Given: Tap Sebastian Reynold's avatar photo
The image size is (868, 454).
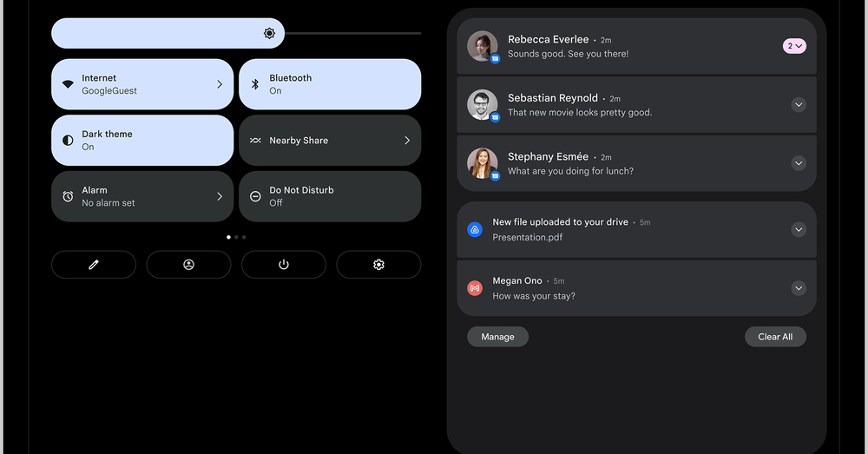Looking at the screenshot, I should [482, 104].
